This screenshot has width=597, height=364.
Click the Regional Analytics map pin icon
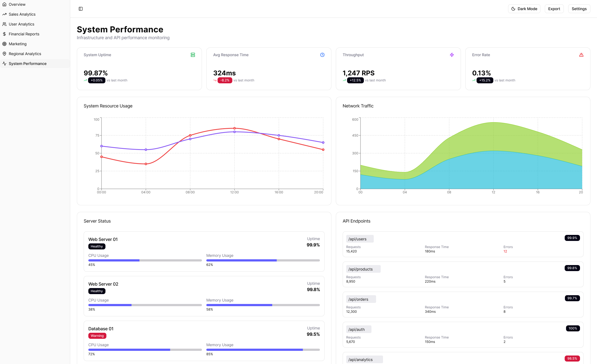point(4,54)
